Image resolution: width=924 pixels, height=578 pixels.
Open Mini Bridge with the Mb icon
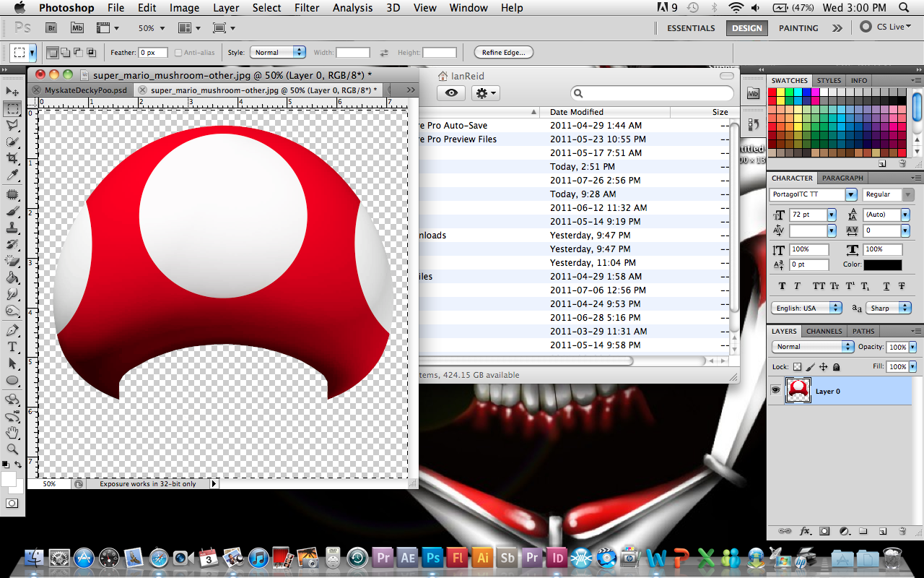point(77,28)
